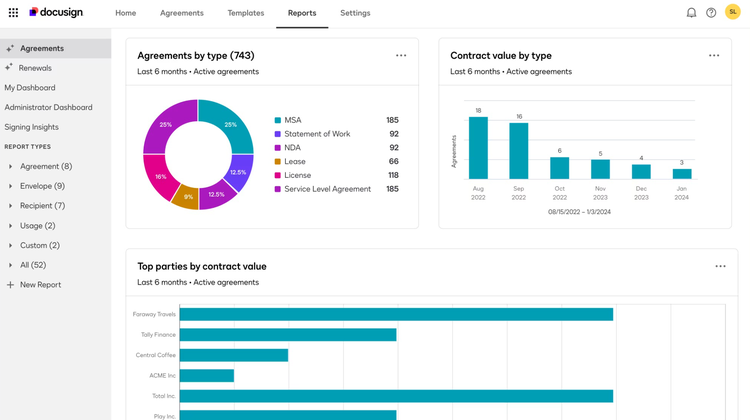Viewport: 750px width, 420px height.
Task: Click the Total Inc. bar
Action: pyautogui.click(x=396, y=396)
